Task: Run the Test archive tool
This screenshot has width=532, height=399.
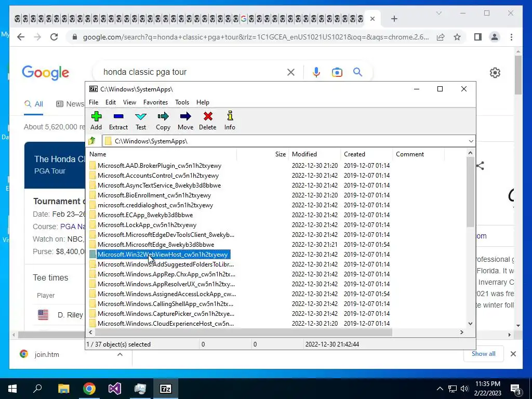Action: pyautogui.click(x=141, y=121)
